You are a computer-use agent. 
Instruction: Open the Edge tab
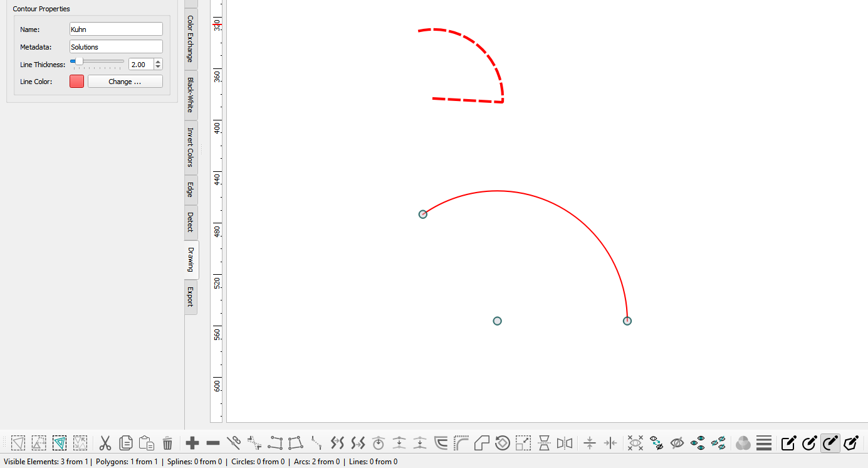click(191, 189)
